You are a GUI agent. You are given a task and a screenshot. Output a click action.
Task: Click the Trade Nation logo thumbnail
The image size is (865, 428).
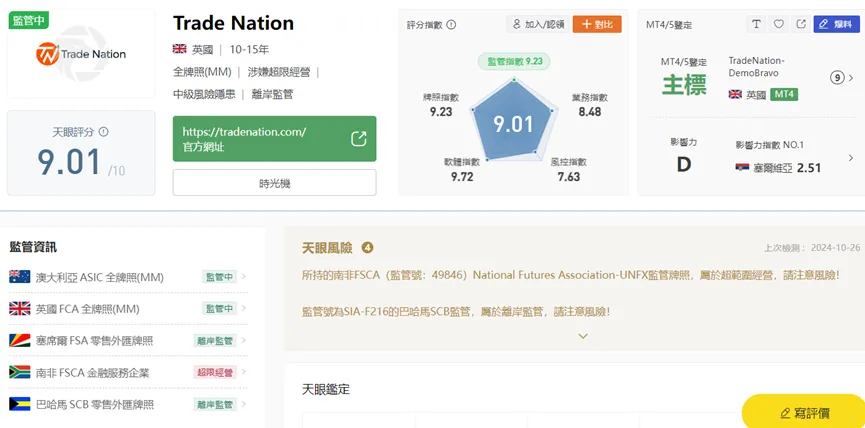pos(81,54)
